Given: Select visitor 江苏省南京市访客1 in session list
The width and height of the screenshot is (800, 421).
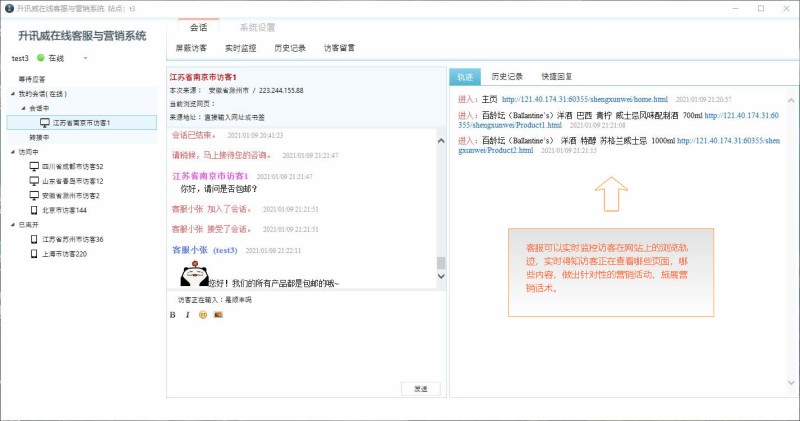Looking at the screenshot, I should [82, 123].
